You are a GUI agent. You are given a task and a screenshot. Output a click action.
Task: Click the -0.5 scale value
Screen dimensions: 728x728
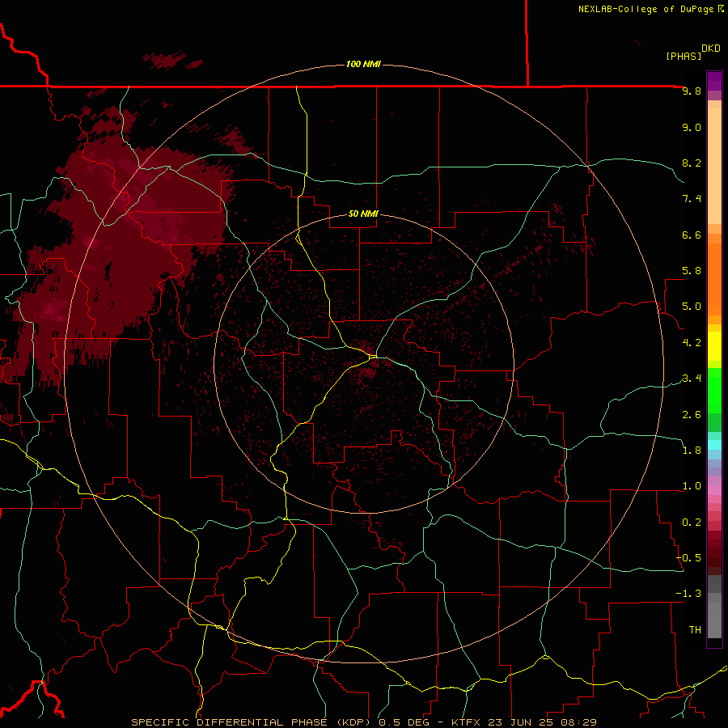[688, 557]
